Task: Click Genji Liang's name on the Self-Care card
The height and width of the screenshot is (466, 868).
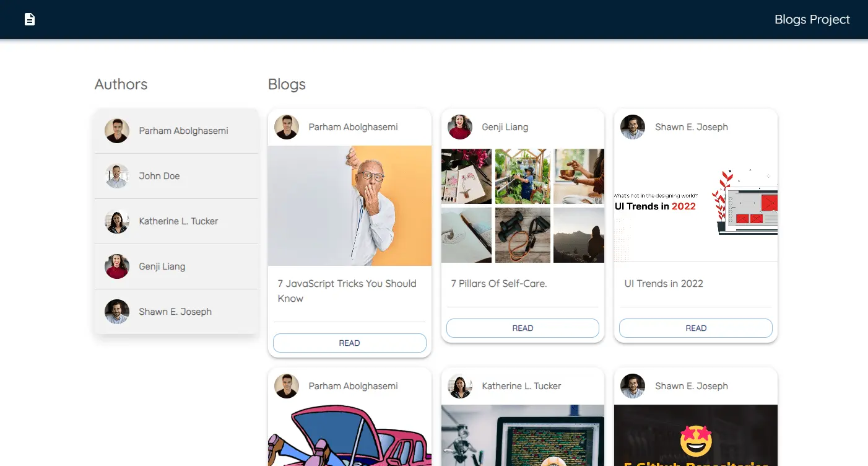Action: click(x=505, y=127)
